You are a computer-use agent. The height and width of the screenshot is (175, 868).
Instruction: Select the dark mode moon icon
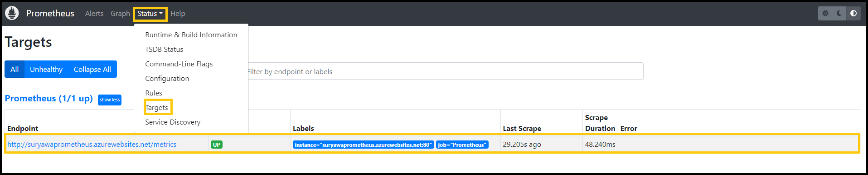[839, 13]
